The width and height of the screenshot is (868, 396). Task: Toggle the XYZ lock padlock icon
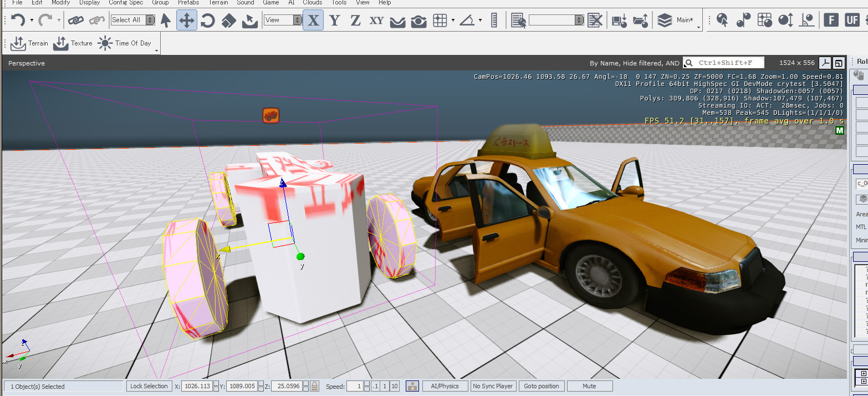pos(314,386)
